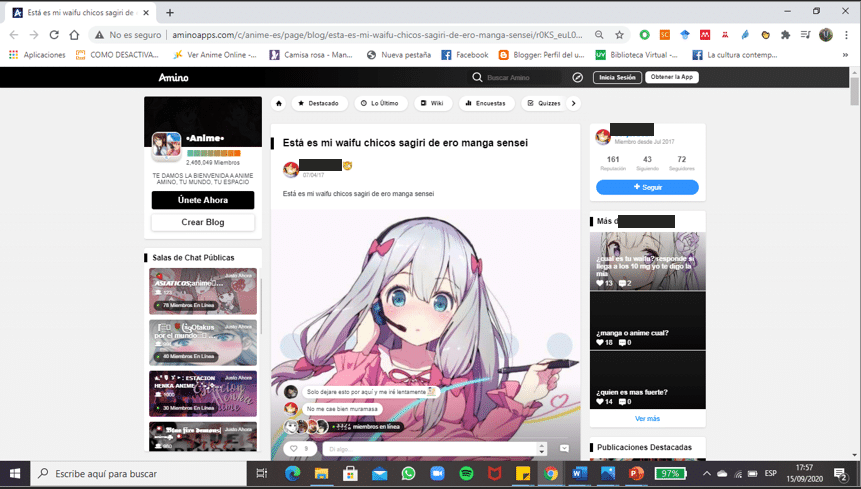The image size is (861, 489).
Task: Go back with browser back arrow
Action: pos(14,35)
